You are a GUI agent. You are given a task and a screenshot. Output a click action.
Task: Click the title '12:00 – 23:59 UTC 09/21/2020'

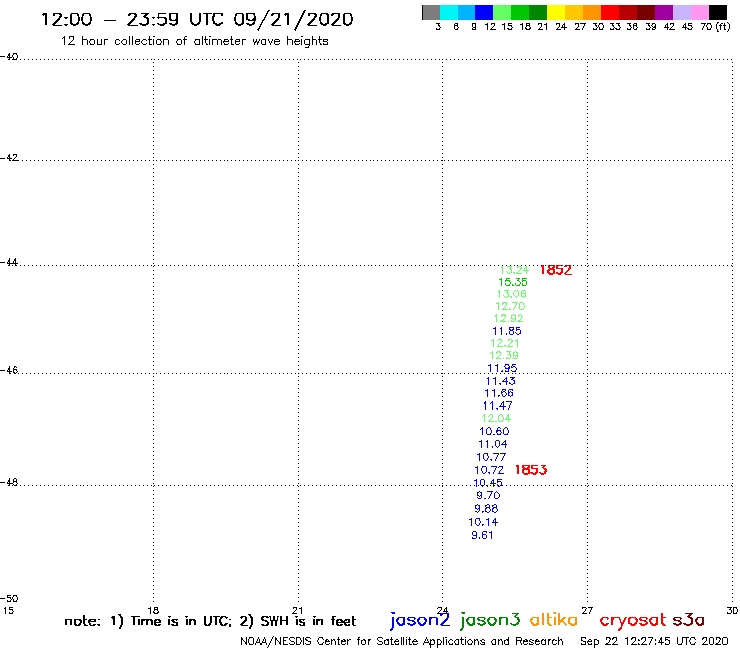click(197, 20)
